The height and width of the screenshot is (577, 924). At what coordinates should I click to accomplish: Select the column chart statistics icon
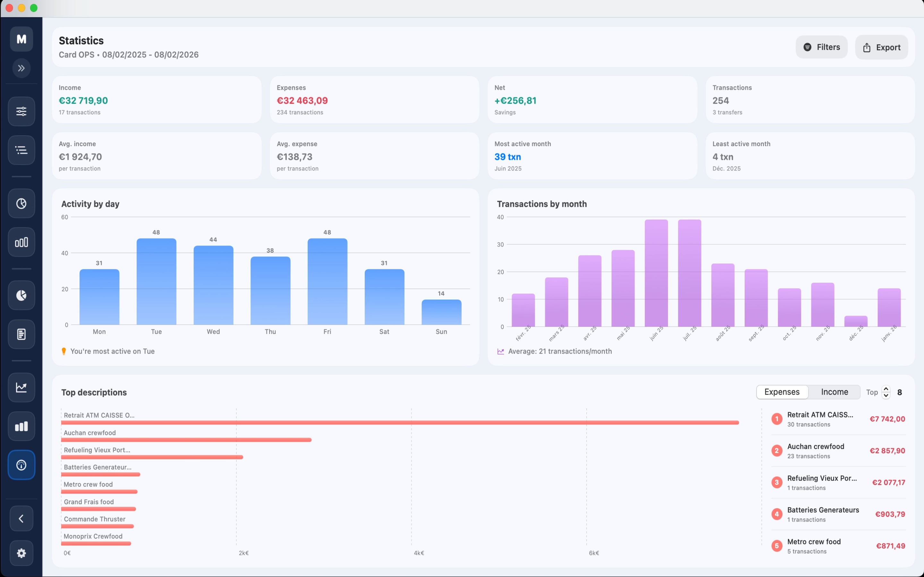pyautogui.click(x=21, y=242)
